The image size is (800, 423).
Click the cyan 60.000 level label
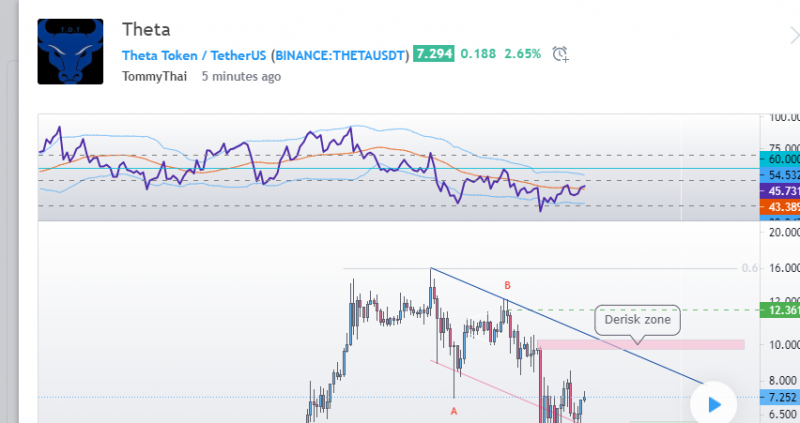pos(780,159)
